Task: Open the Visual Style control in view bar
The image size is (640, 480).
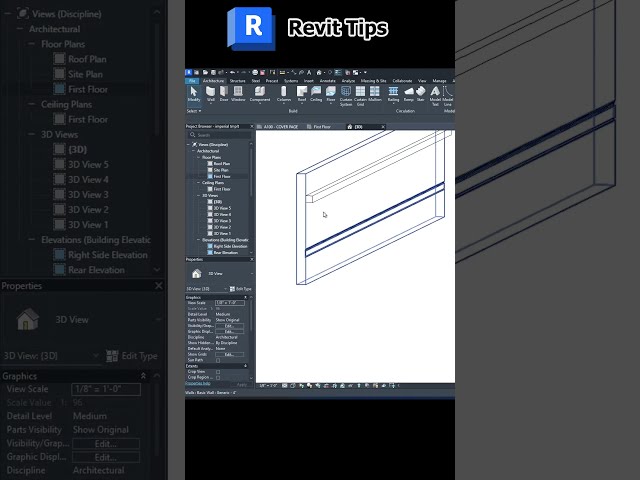Action: 293,385
